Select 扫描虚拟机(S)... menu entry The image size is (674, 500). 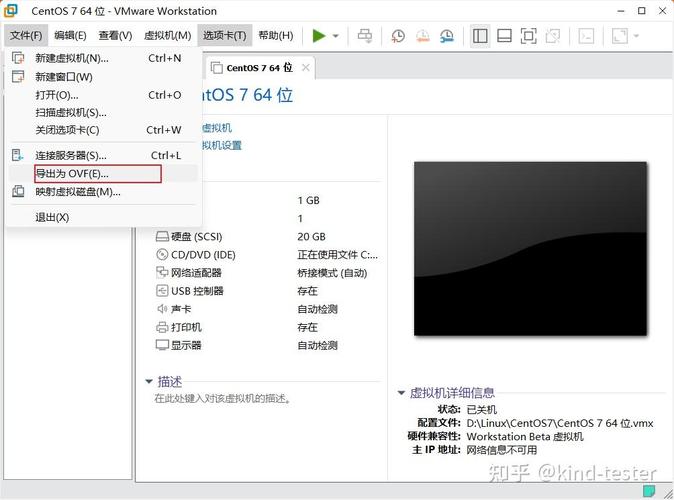coord(103,113)
